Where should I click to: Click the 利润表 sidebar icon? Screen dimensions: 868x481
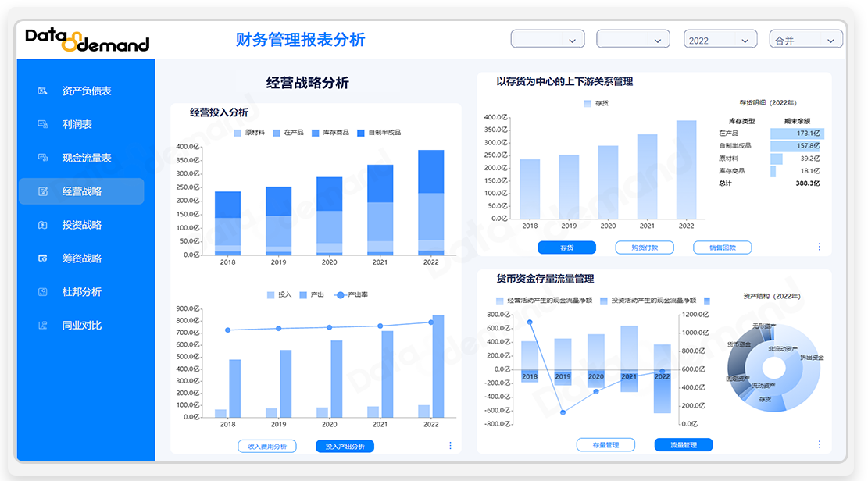tap(43, 124)
